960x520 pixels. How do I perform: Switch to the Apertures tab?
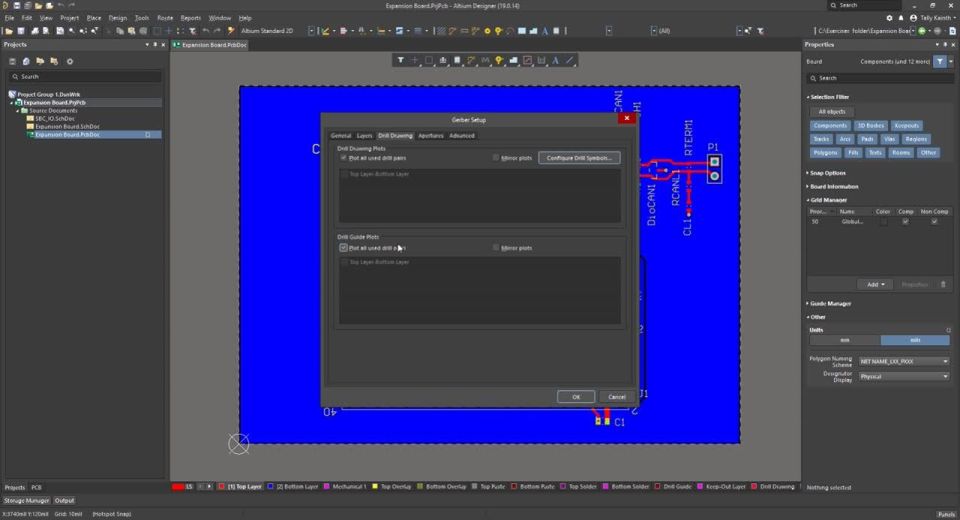click(430, 135)
